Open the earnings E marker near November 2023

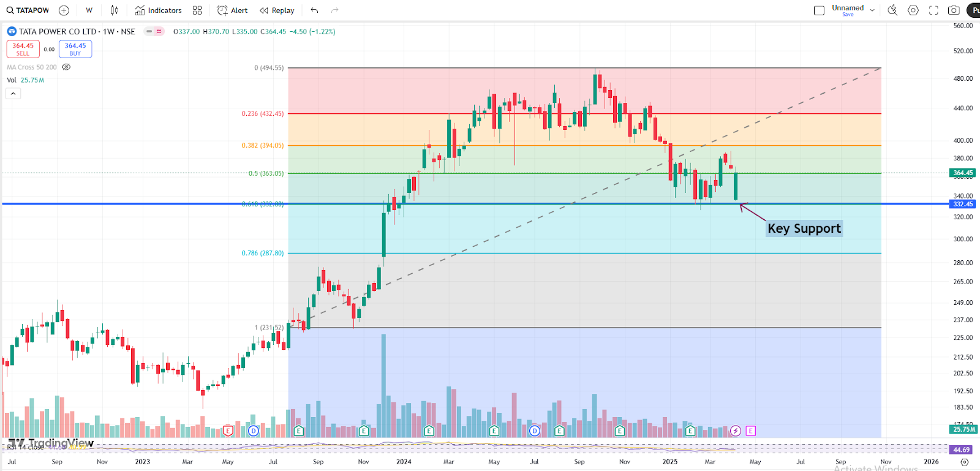pos(363,431)
